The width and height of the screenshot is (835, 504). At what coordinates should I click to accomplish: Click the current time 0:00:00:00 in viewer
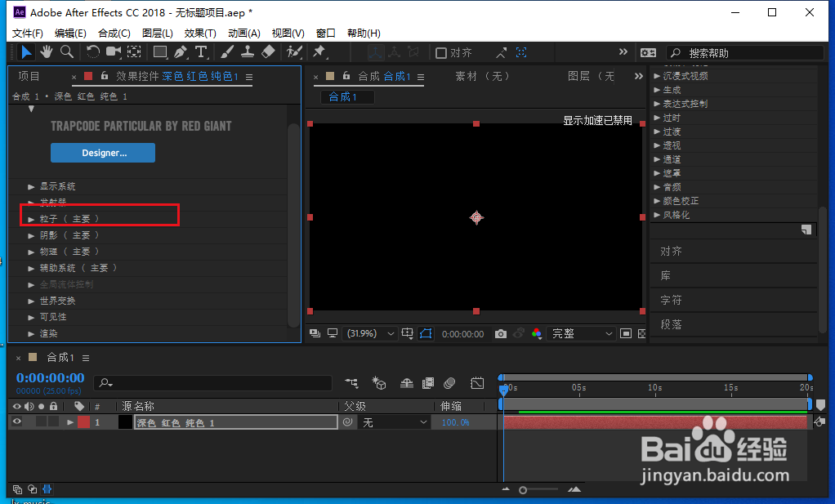click(x=462, y=334)
